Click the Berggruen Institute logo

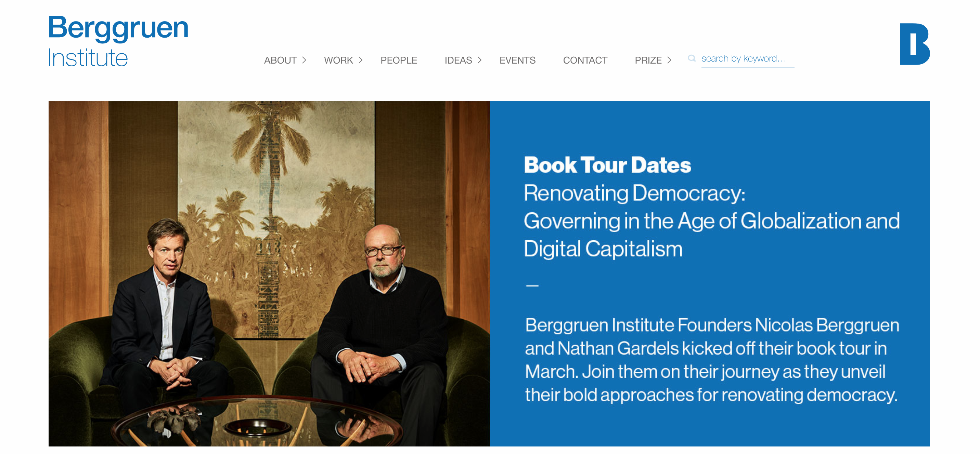click(118, 41)
